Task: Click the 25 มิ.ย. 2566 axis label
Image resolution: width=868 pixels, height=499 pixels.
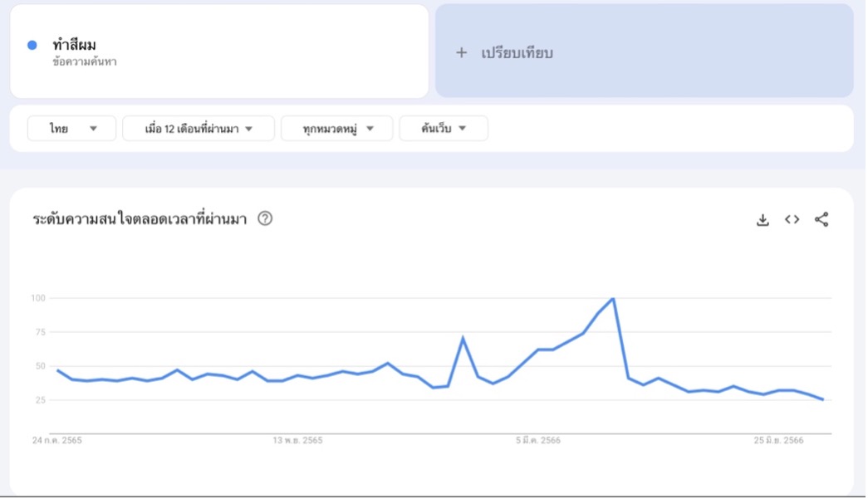Action: click(x=778, y=440)
